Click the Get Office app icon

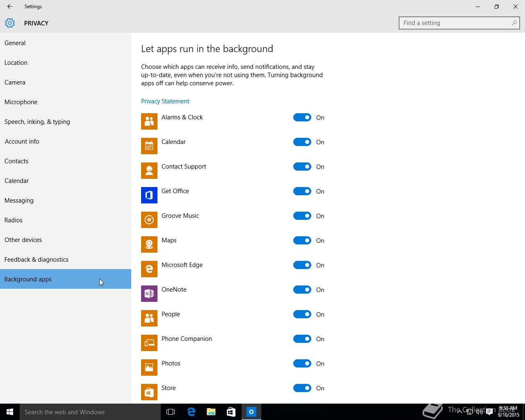click(x=149, y=195)
